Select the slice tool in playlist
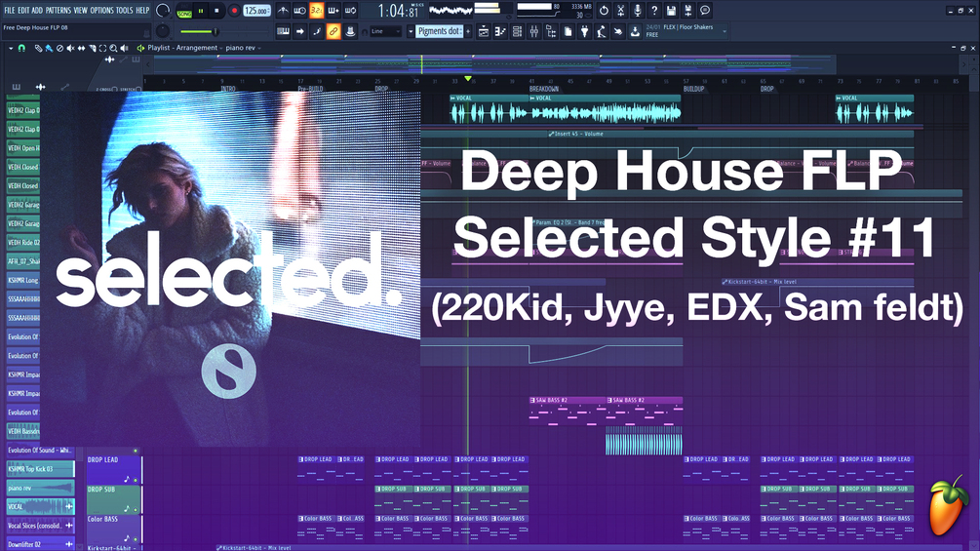The width and height of the screenshot is (980, 551). click(x=93, y=48)
